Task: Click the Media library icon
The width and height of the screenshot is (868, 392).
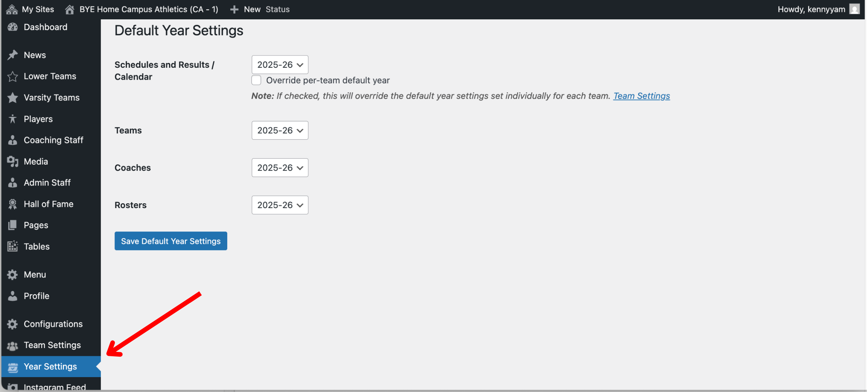Action: tap(13, 162)
